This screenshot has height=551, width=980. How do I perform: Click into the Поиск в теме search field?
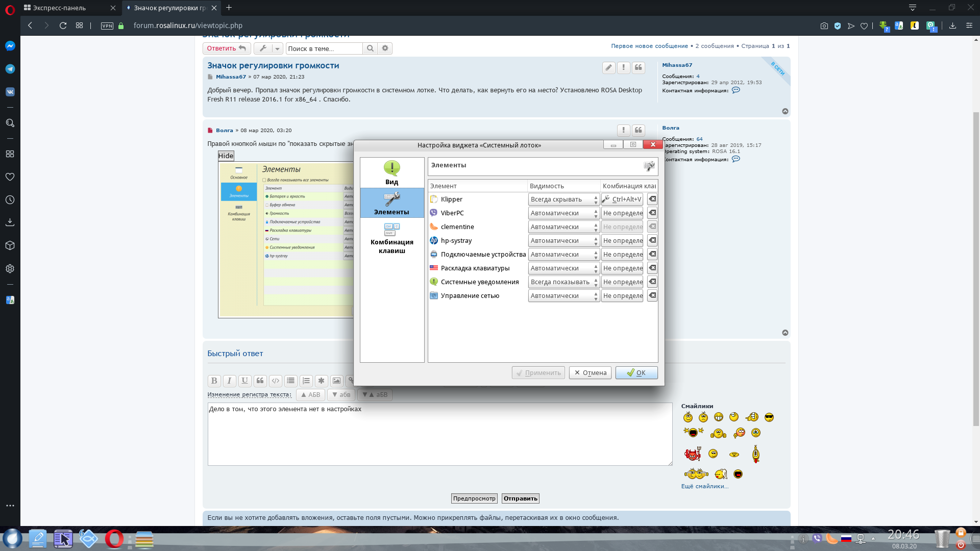tap(324, 48)
